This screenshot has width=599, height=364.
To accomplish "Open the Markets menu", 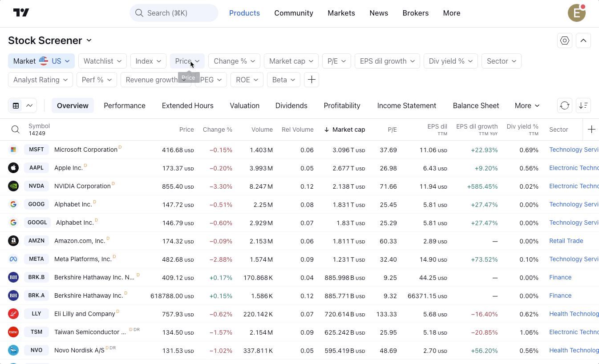I will pyautogui.click(x=341, y=13).
